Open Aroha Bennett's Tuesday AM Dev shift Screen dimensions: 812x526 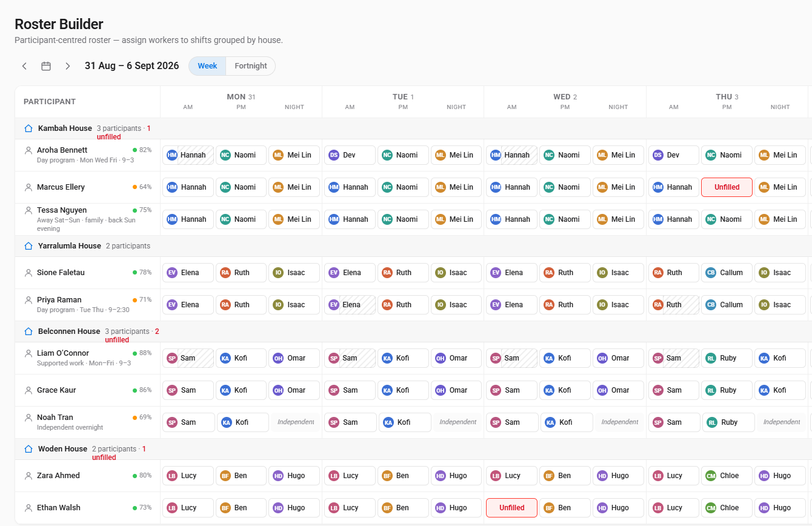350,155
